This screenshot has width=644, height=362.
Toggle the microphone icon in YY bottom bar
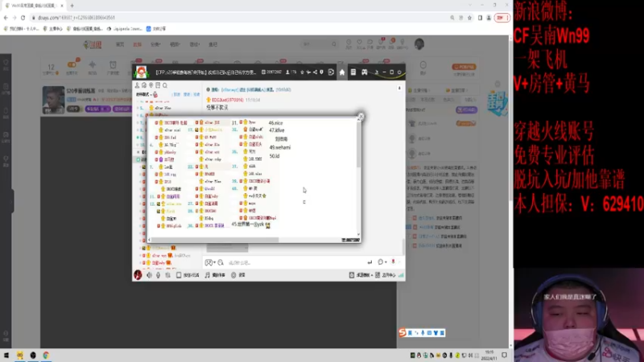[158, 275]
